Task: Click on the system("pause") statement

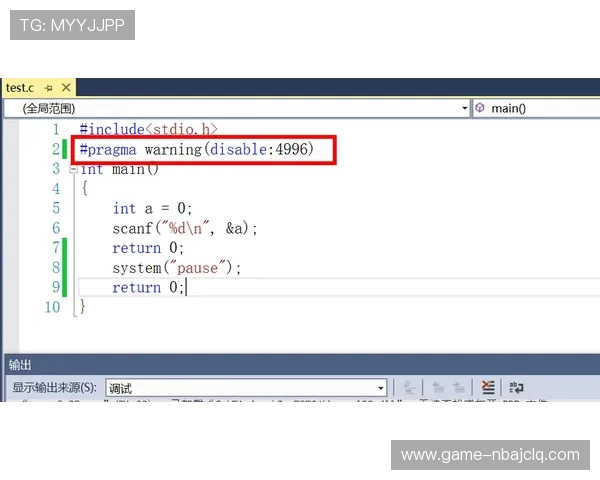Action: 177,268
